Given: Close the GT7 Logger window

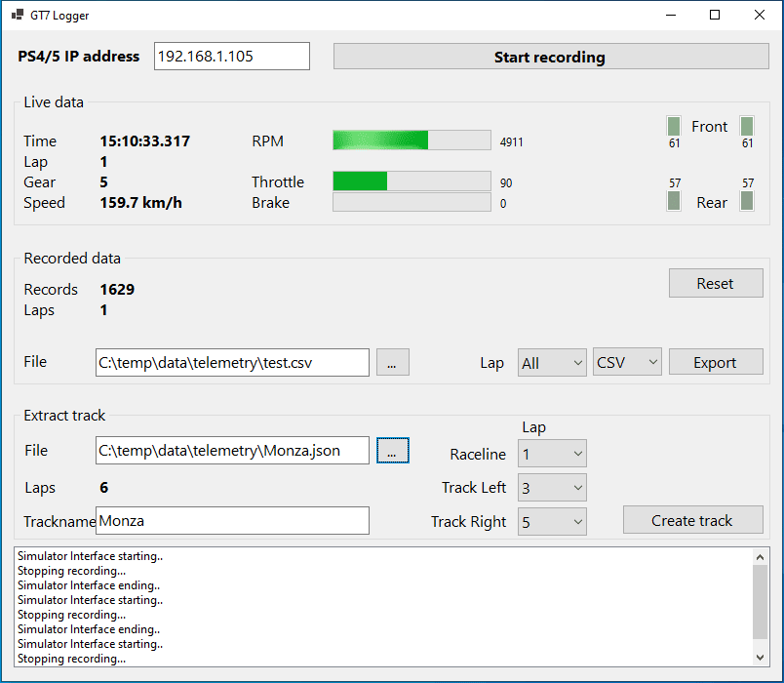Looking at the screenshot, I should click(x=760, y=15).
